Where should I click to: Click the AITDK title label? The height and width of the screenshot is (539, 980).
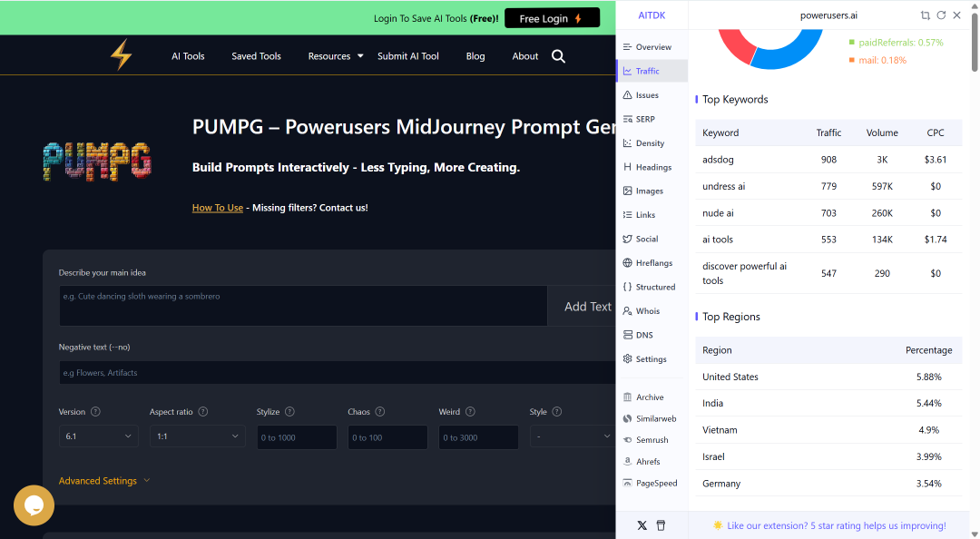tap(652, 15)
